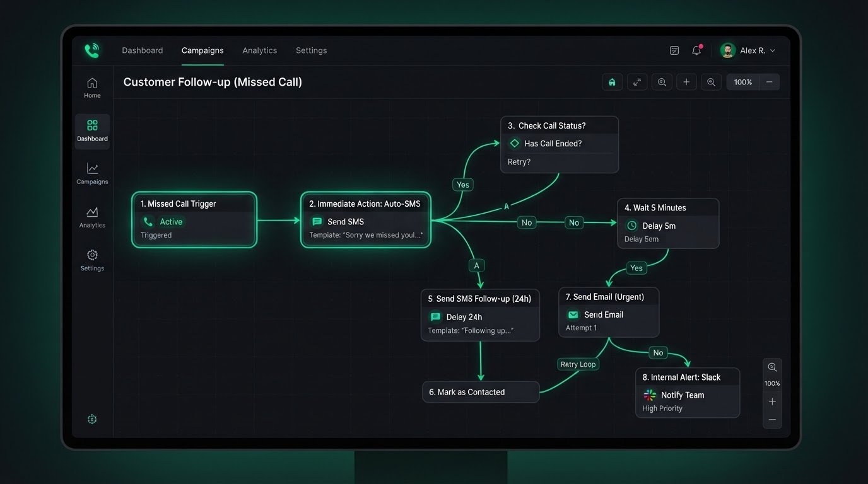Zoom out with the floating panel minus button
The height and width of the screenshot is (484, 868).
(772, 420)
